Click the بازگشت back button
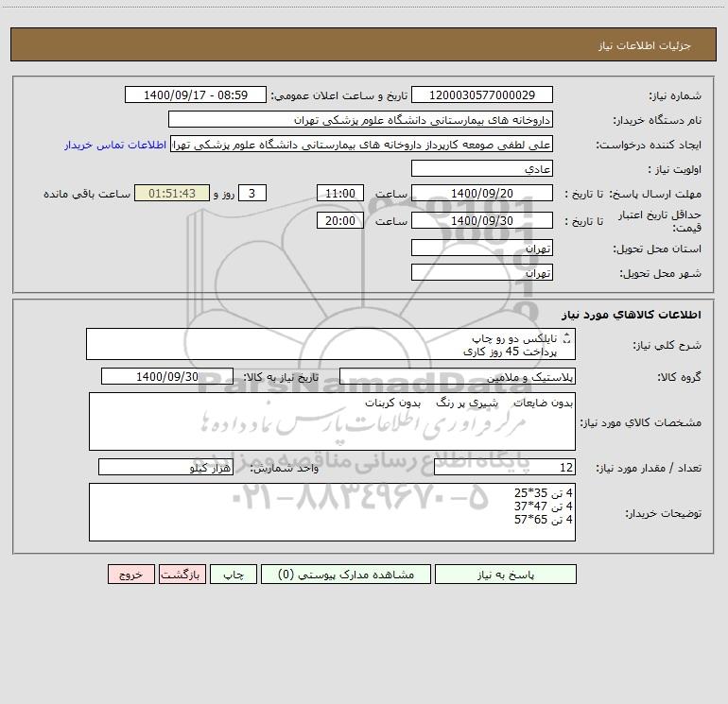 (182, 575)
